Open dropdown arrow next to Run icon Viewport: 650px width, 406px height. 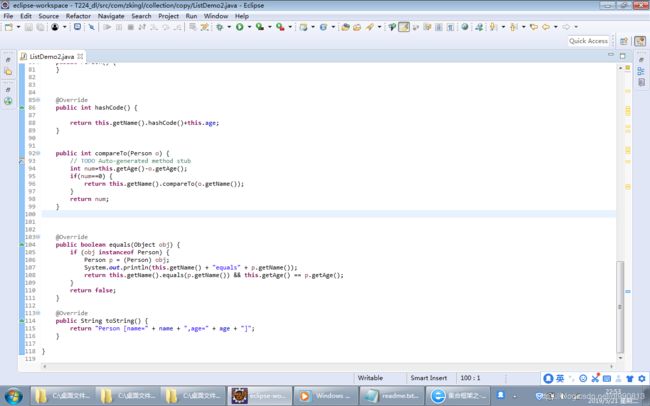pos(249,27)
